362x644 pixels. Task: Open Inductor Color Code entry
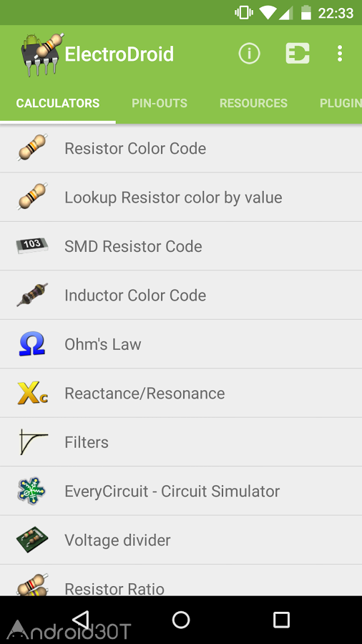(x=181, y=295)
